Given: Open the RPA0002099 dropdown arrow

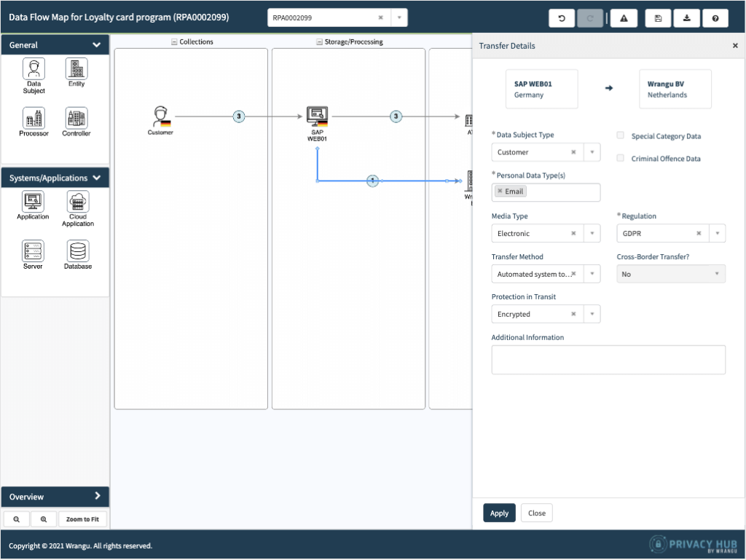Looking at the screenshot, I should tap(399, 17).
